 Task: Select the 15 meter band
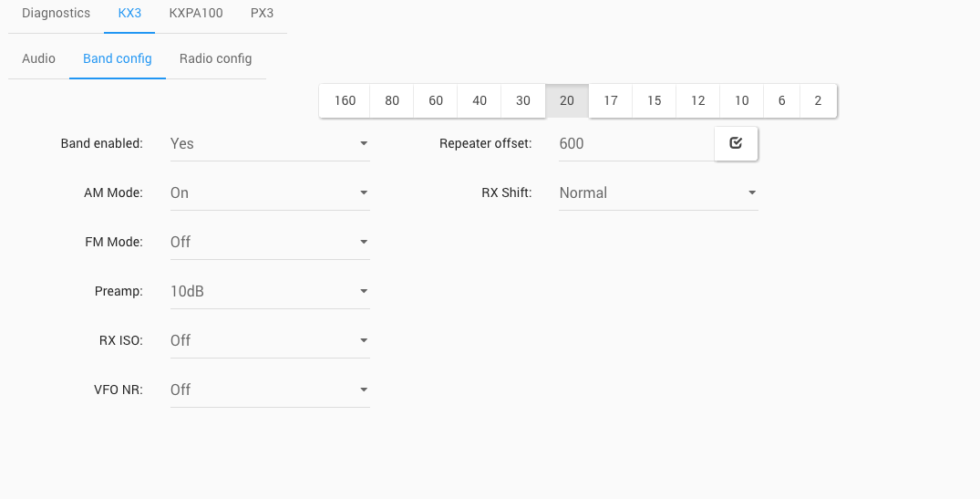click(655, 100)
